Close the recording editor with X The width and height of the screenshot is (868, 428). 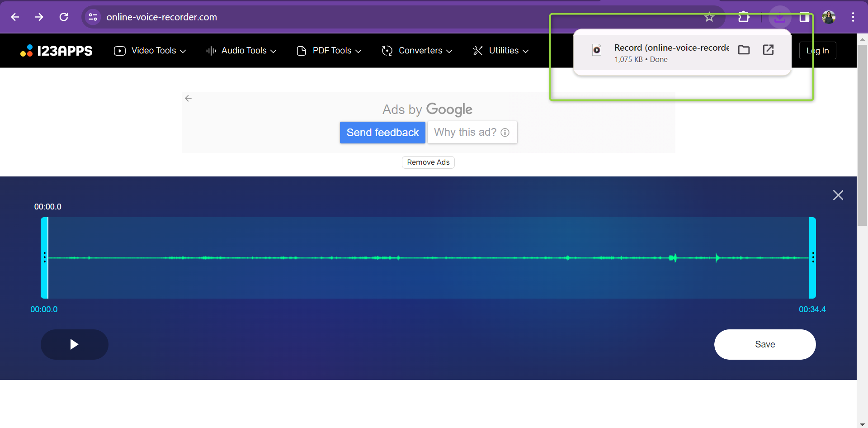[x=838, y=195]
